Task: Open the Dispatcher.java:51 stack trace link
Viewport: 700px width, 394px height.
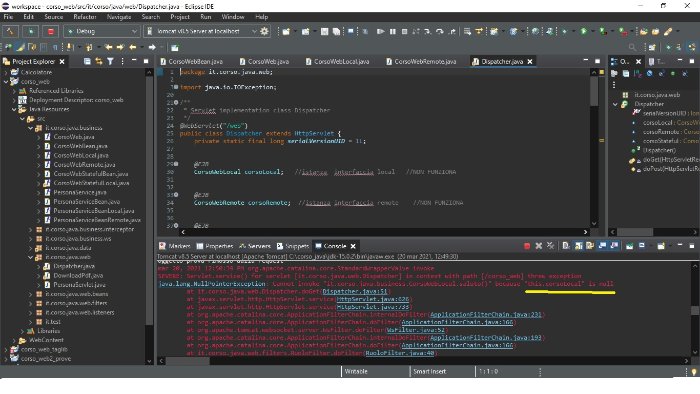Action: pos(355,291)
